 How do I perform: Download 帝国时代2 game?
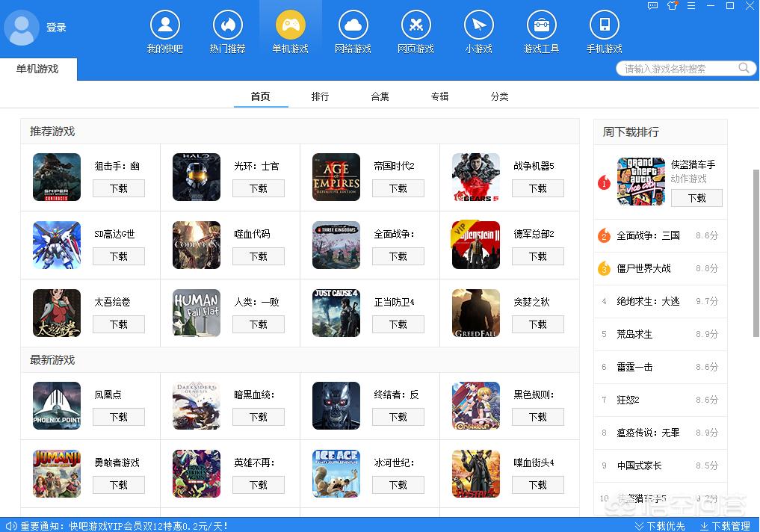(398, 188)
